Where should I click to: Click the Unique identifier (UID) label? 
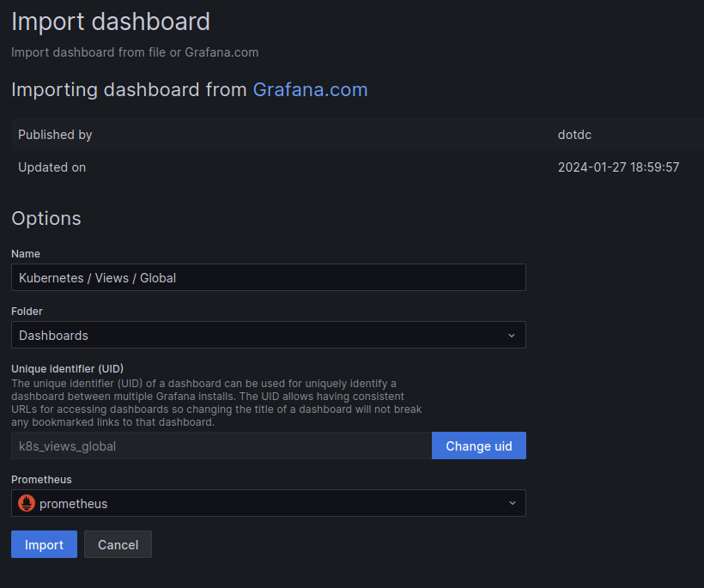(67, 368)
